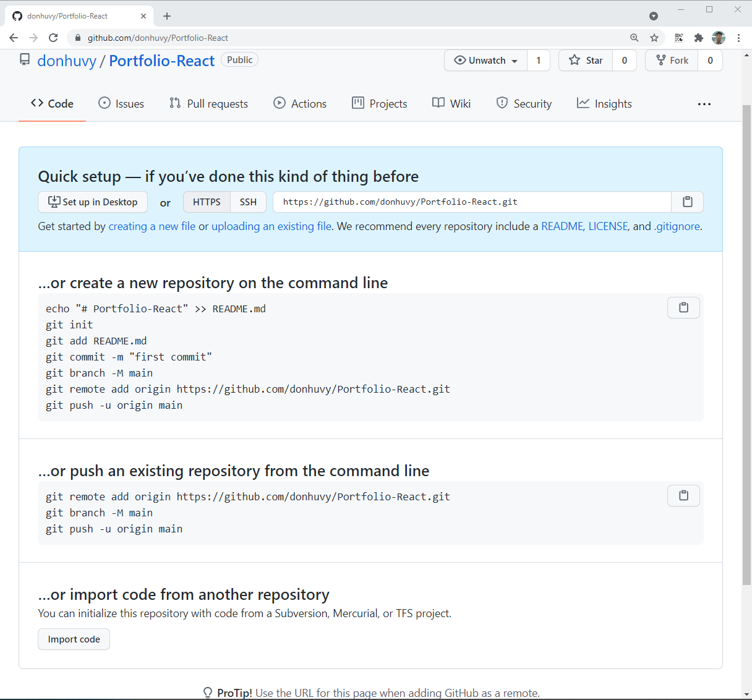Click the site lock icon in address bar

(x=77, y=38)
